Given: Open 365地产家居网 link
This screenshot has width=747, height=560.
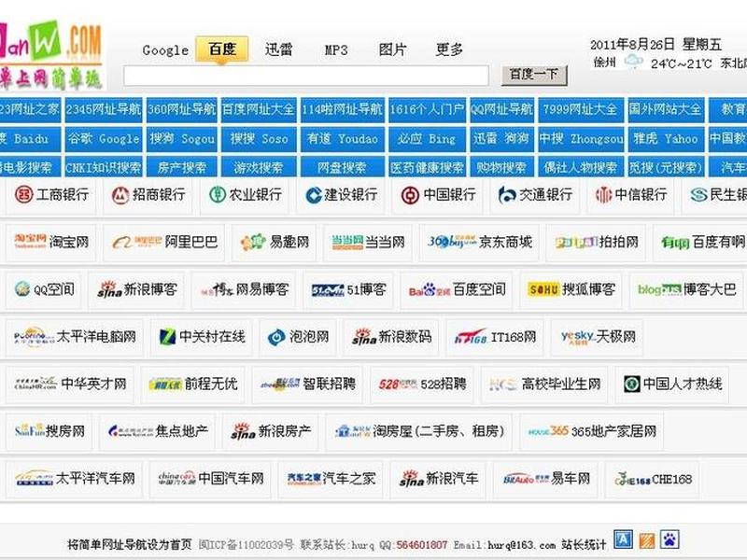Looking at the screenshot, I should [x=592, y=431].
